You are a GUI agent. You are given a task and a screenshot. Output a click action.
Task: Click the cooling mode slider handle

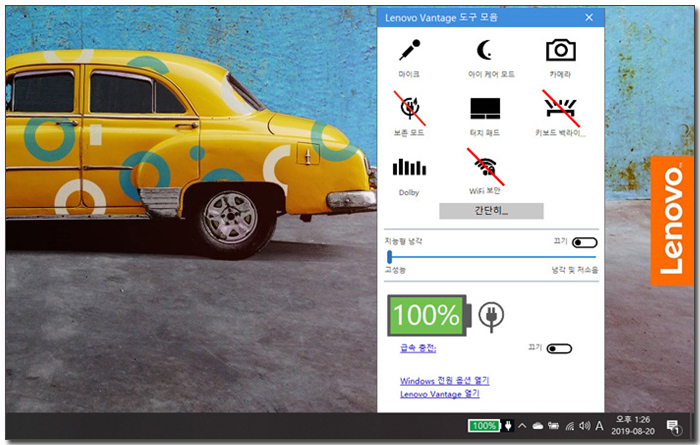[x=389, y=257]
